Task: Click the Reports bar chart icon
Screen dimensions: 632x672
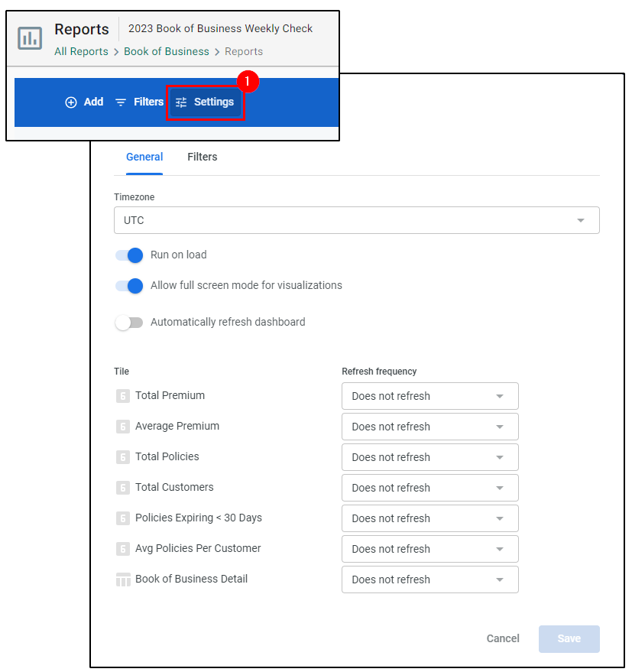Action: (30, 38)
